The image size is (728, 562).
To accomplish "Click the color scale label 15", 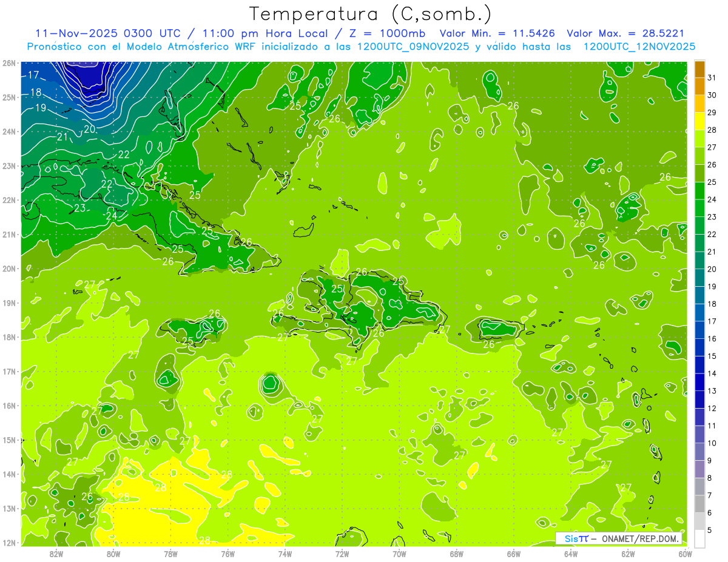I will coord(712,356).
